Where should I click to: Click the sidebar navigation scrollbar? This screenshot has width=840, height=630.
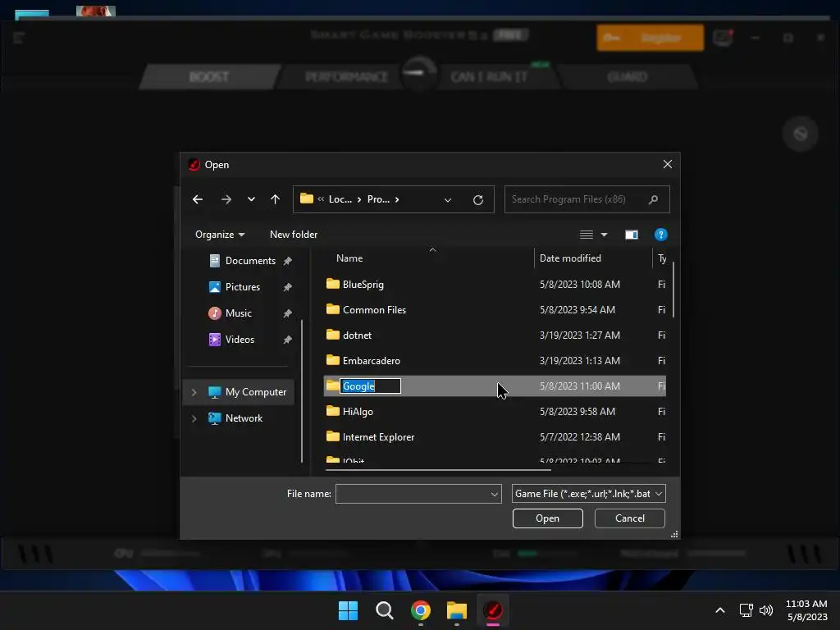coord(302,391)
